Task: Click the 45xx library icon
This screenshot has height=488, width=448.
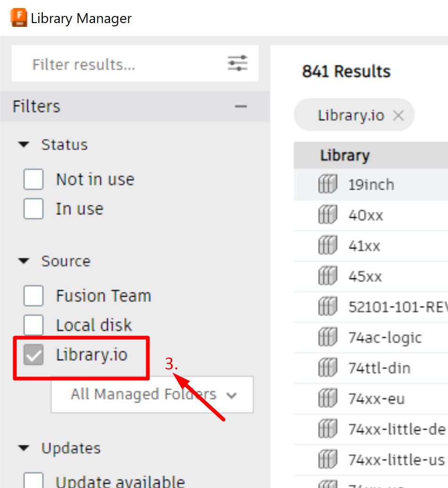Action: pyautogui.click(x=328, y=276)
